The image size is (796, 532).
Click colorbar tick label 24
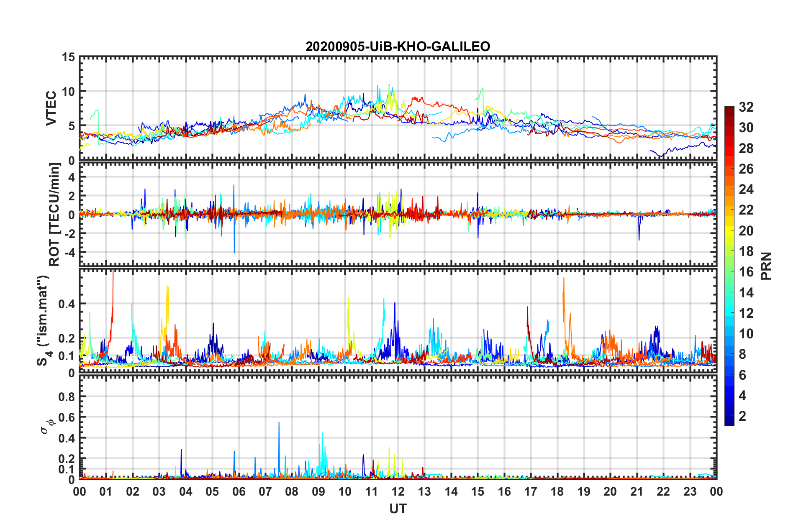click(746, 189)
